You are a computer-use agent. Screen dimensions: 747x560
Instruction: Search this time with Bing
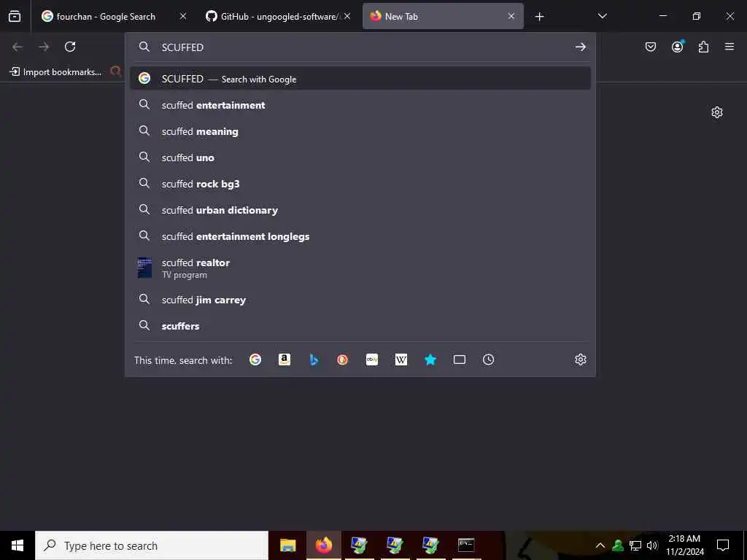[314, 360]
